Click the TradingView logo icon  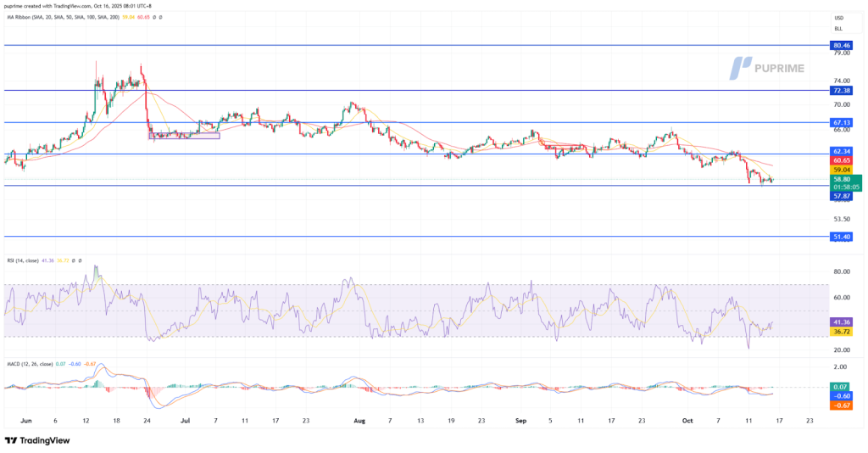point(9,440)
